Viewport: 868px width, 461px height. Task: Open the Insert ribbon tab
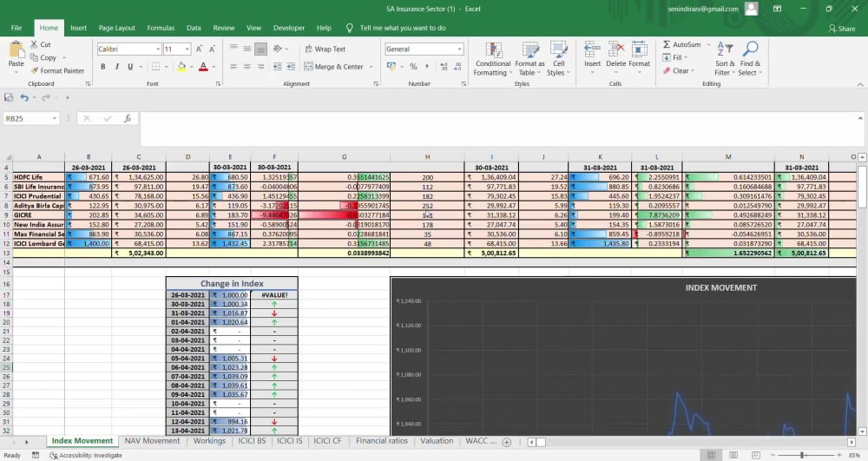(x=78, y=28)
